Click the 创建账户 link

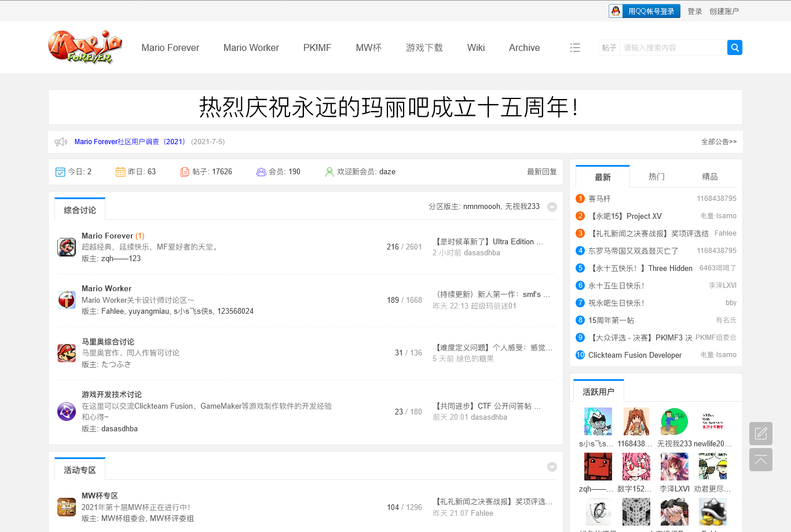pos(724,11)
